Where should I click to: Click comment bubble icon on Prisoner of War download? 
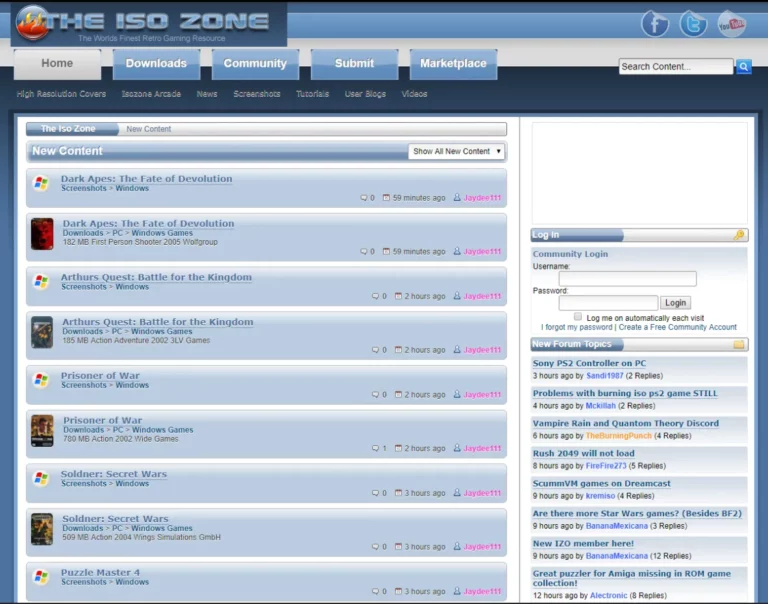[375, 448]
